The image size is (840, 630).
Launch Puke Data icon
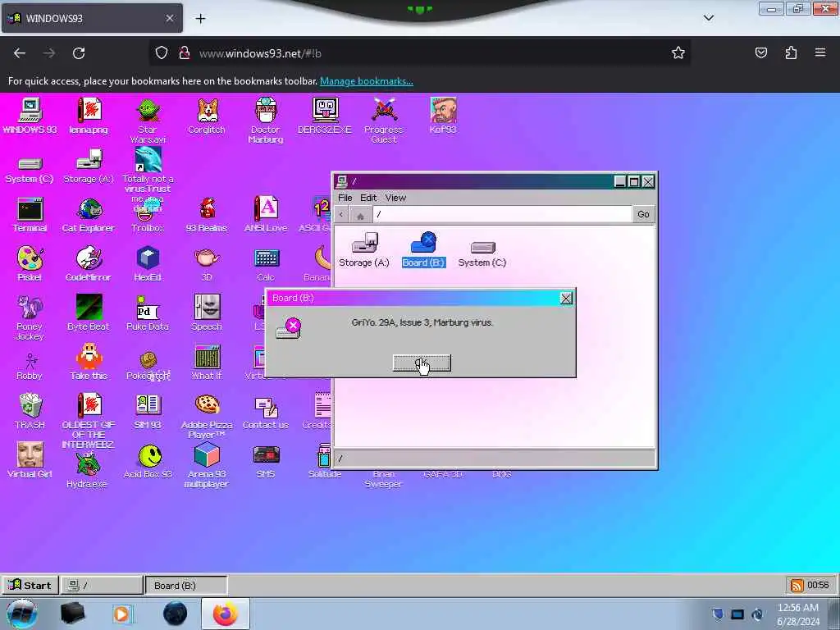[148, 313]
